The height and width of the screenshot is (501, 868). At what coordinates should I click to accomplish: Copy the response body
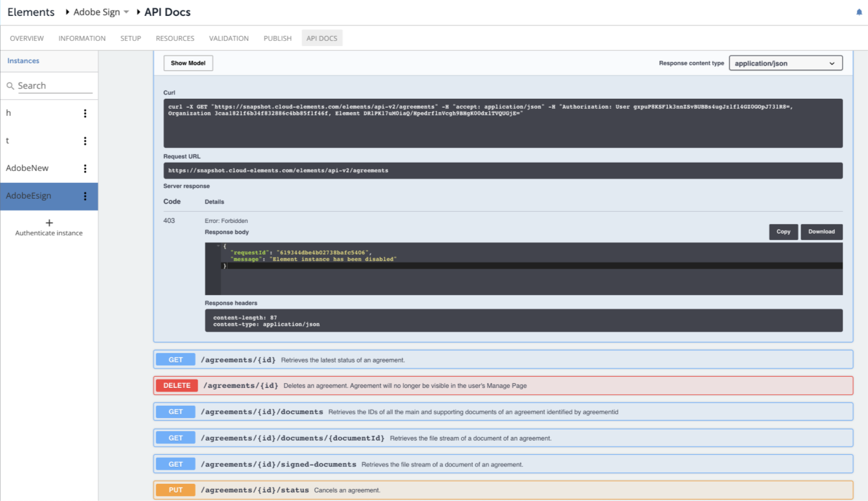tap(783, 232)
